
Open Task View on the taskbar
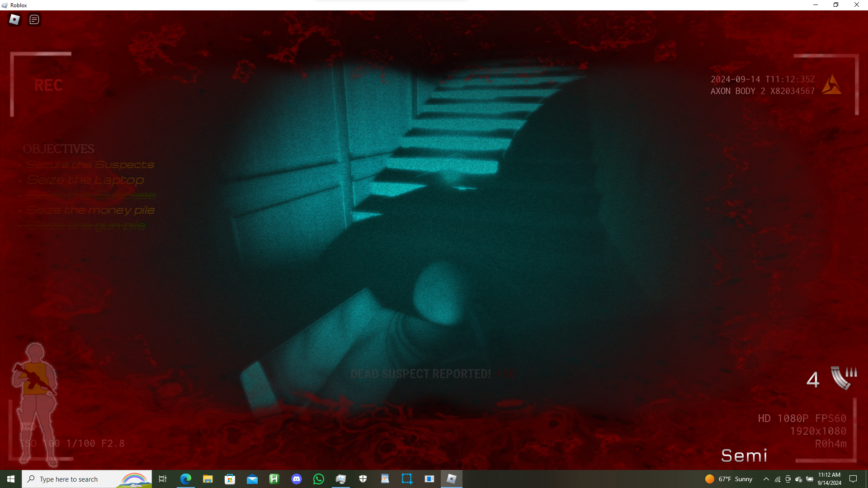[163, 479]
